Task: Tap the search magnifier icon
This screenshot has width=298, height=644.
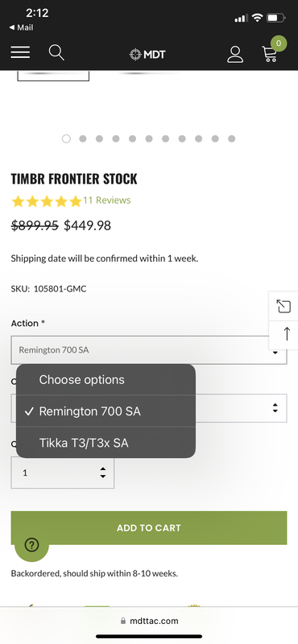Action: pos(56,53)
